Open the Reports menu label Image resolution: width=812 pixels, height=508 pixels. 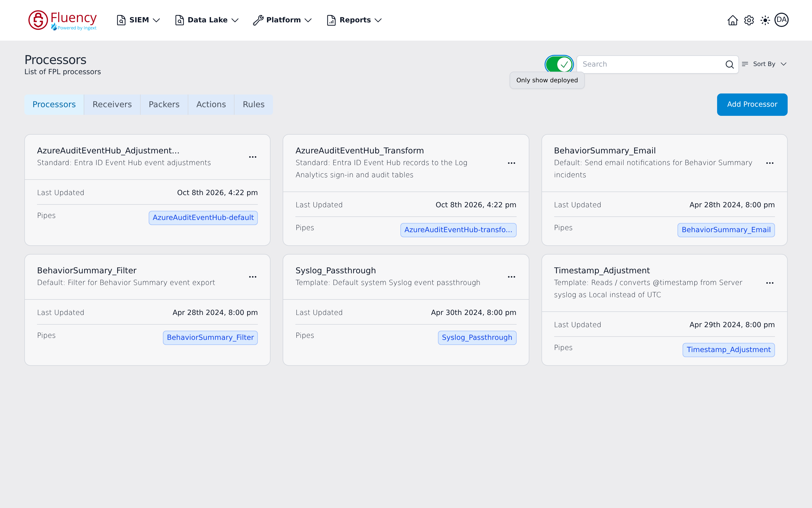(x=355, y=20)
